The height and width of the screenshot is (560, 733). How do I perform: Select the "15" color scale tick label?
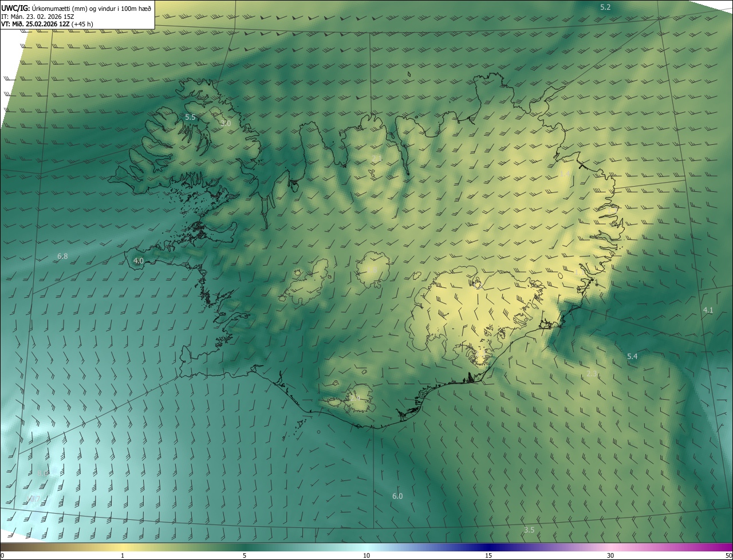coord(488,555)
